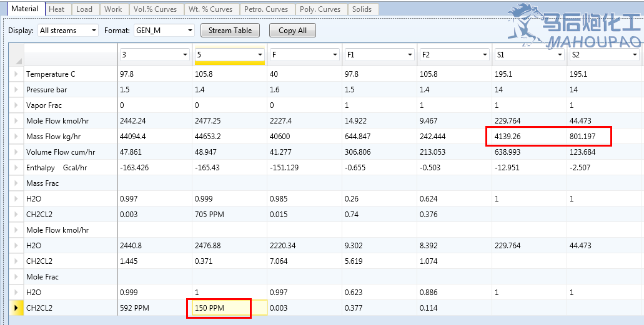The width and height of the screenshot is (644, 325).
Task: Select the Material tab
Action: 24,9
